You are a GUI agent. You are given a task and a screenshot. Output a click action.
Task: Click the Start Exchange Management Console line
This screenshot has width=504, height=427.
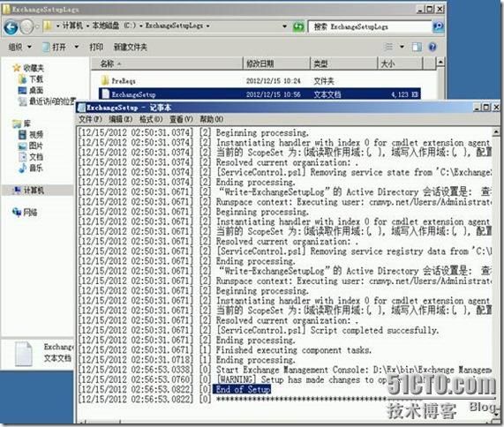(354, 370)
